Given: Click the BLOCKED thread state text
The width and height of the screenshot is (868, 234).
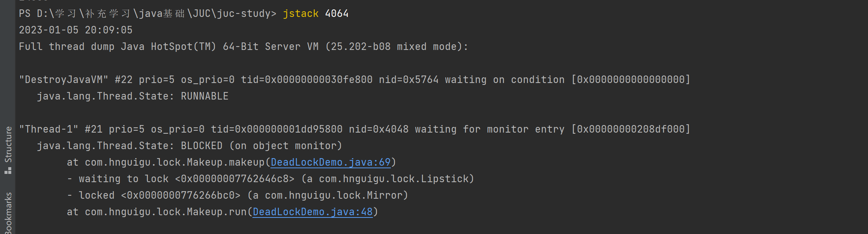Looking at the screenshot, I should (202, 146).
